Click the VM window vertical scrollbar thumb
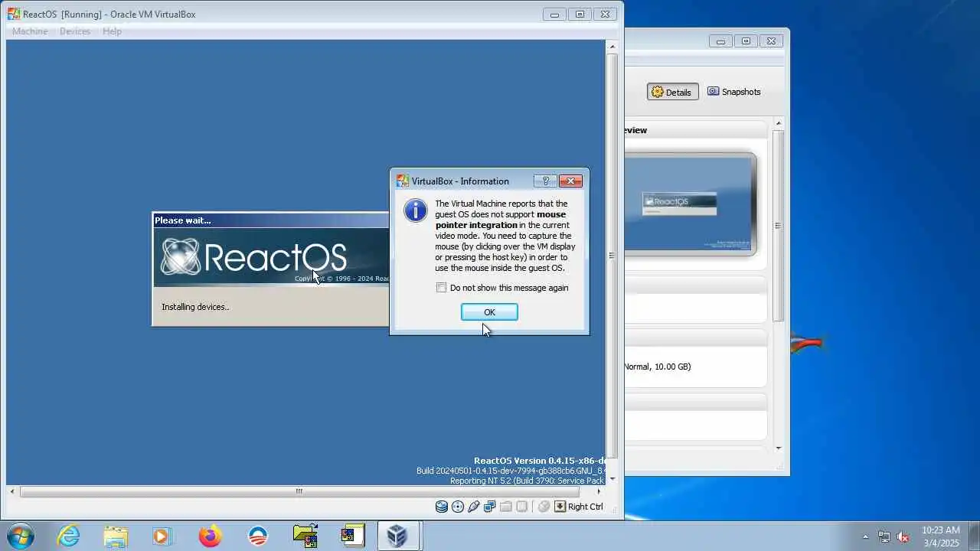The width and height of the screenshot is (980, 551). [612, 256]
